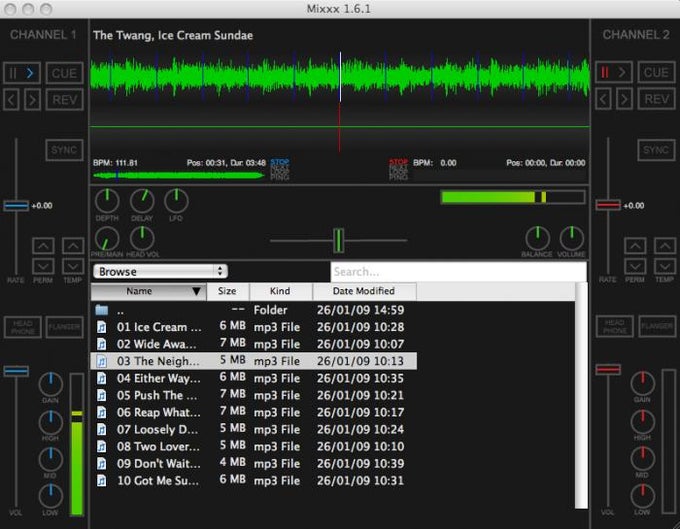This screenshot has width=680, height=529.
Task: Click Channel 1 PERM rate down arrow
Action: tap(43, 266)
